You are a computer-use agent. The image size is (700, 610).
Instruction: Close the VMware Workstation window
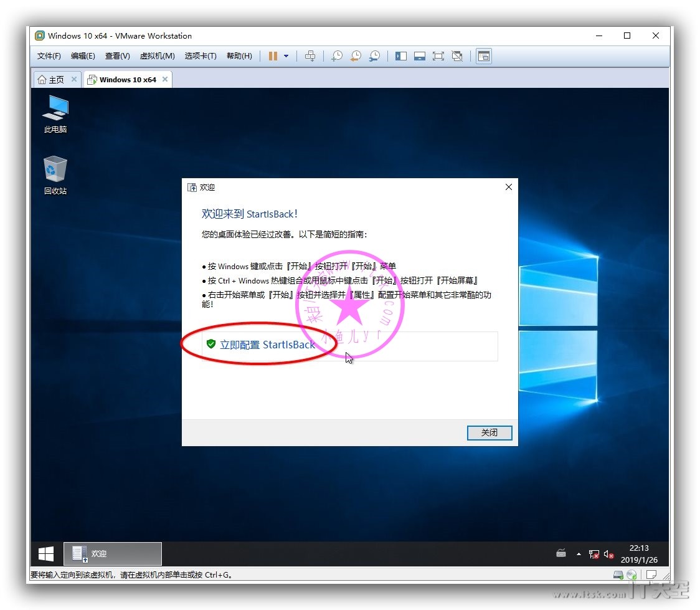point(656,36)
